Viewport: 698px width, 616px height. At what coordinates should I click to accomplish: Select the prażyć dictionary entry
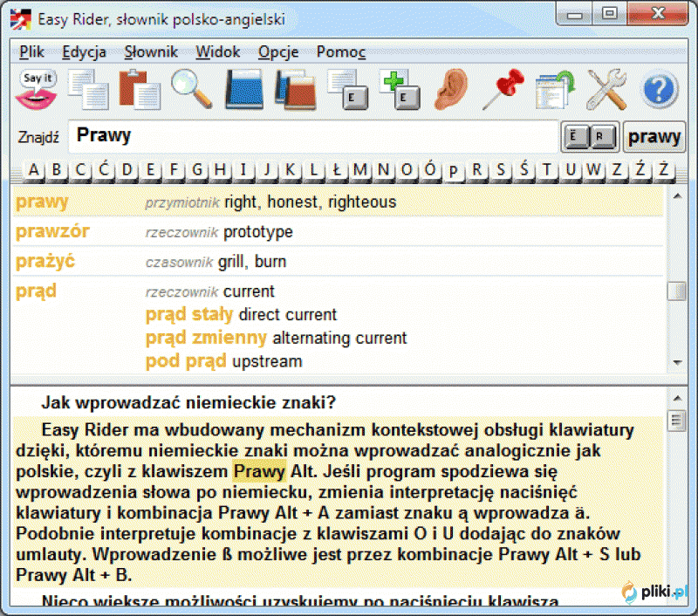(x=339, y=262)
